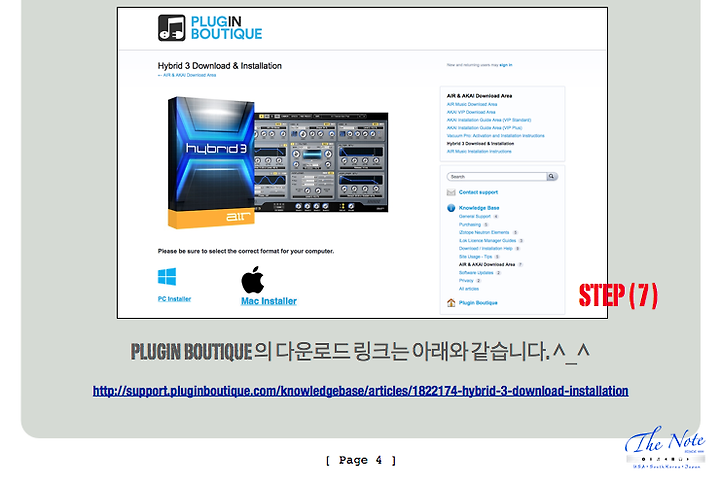Open the Plugin Boutique home link
The height and width of the screenshot is (483, 720).
[478, 303]
